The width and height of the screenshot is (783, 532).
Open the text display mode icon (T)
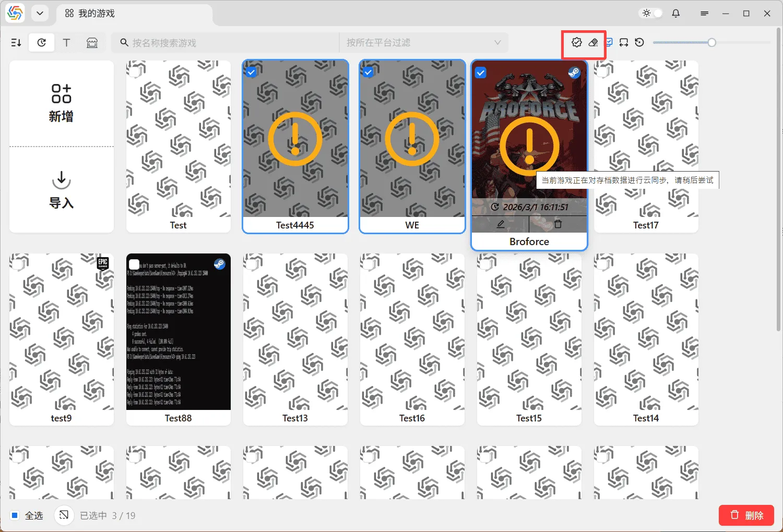(67, 42)
